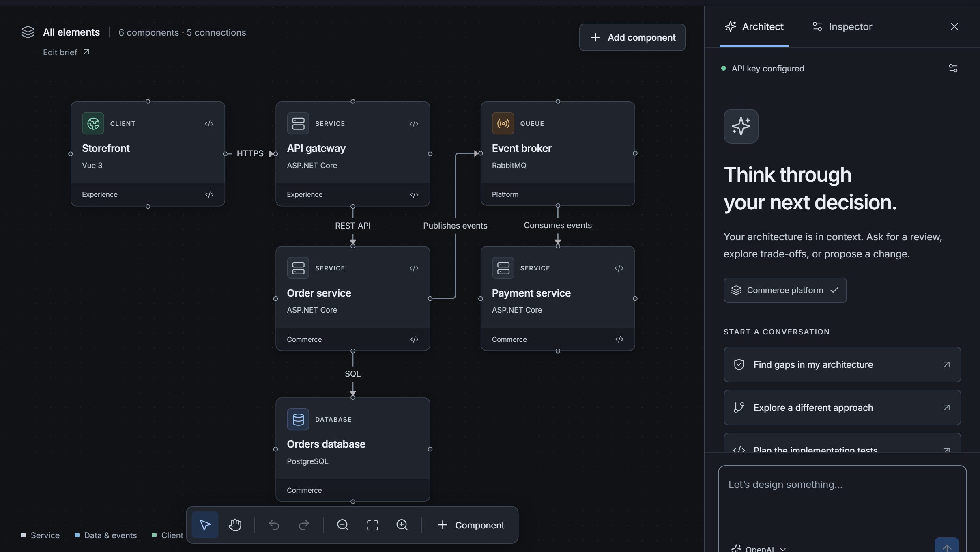Open the Edit brief link
Viewport: 980px width, 552px height.
66,52
